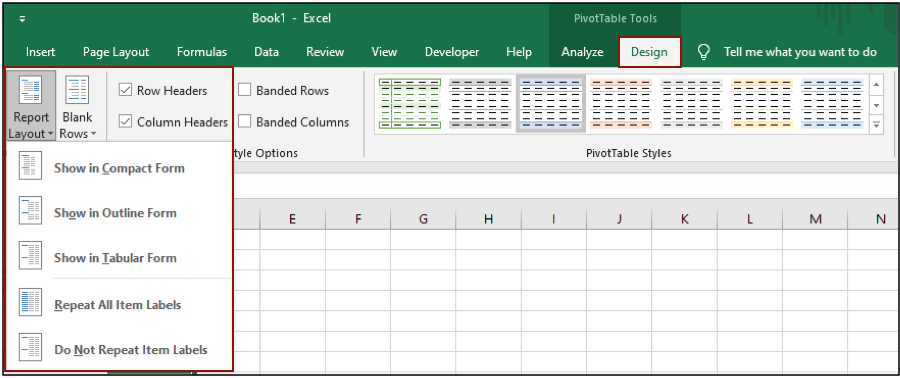Click the Show in Outline Form icon
The width and height of the screenshot is (900, 378).
pos(30,212)
